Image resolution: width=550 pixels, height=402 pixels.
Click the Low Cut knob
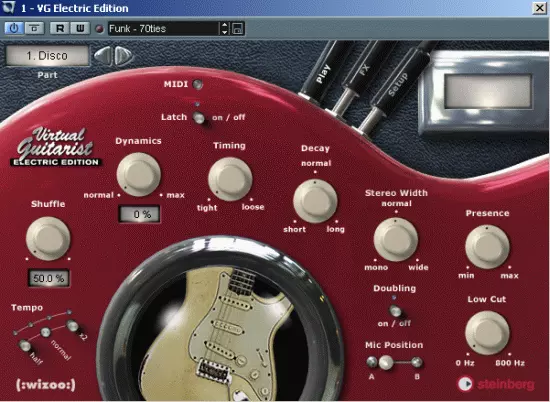487,333
